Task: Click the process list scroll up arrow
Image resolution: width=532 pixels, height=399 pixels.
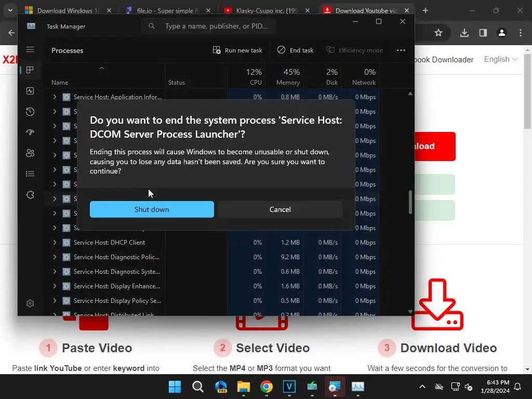Action: click(410, 94)
